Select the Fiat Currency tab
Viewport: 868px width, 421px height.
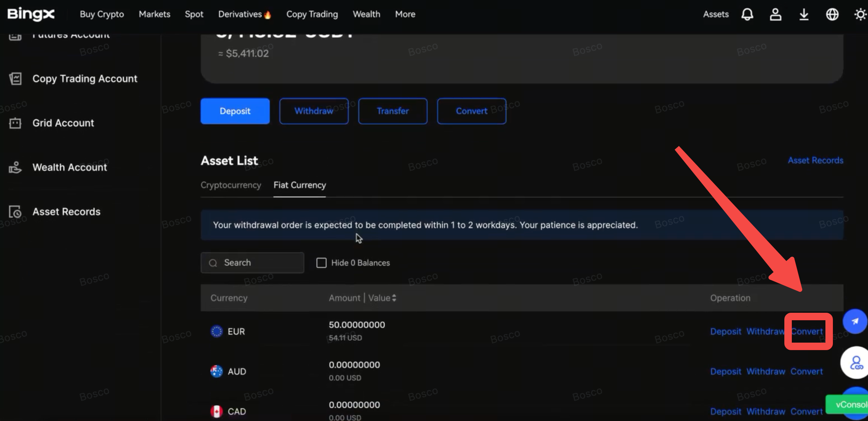coord(300,185)
